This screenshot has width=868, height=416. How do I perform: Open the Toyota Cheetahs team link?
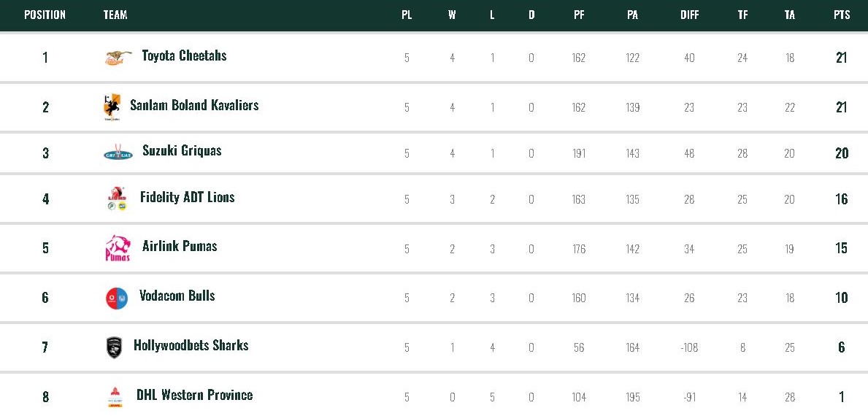click(x=184, y=55)
